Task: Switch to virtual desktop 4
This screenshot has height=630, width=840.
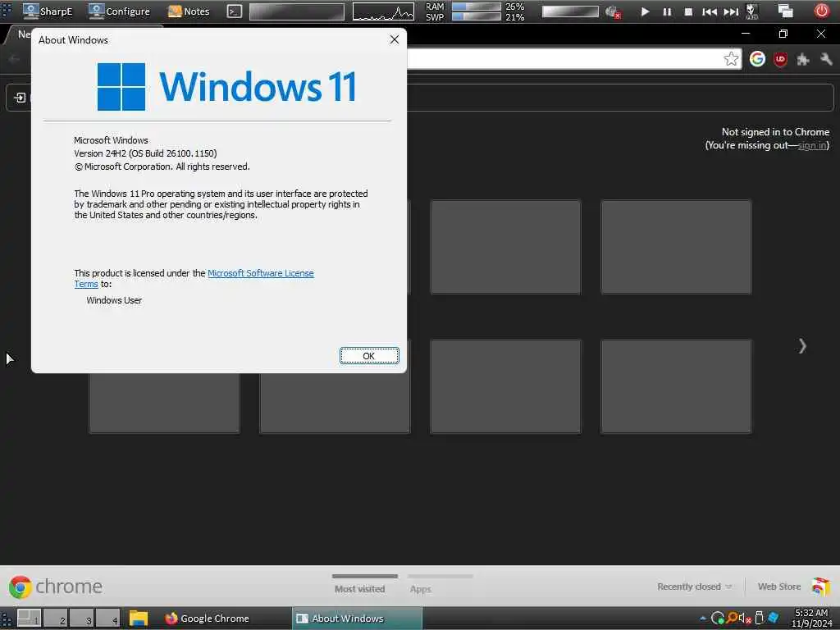Action: (107, 619)
